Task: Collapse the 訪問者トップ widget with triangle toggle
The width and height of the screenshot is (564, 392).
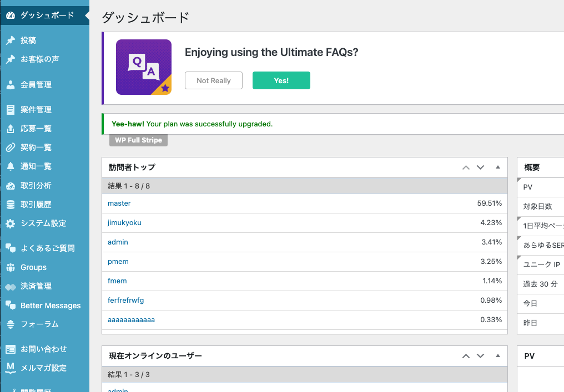Action: pyautogui.click(x=497, y=167)
